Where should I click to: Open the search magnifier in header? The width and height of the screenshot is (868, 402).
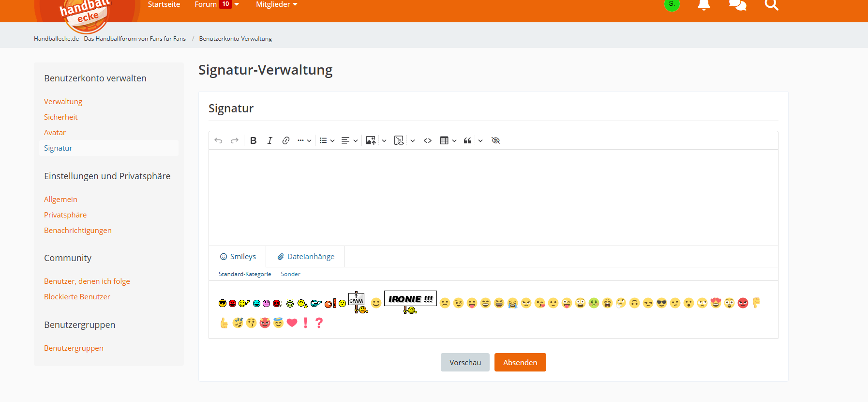771,5
